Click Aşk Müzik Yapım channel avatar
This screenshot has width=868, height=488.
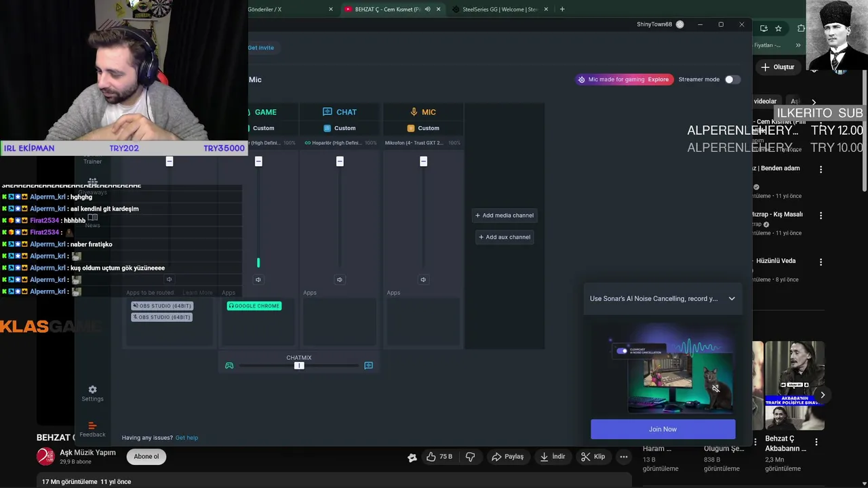click(x=45, y=457)
